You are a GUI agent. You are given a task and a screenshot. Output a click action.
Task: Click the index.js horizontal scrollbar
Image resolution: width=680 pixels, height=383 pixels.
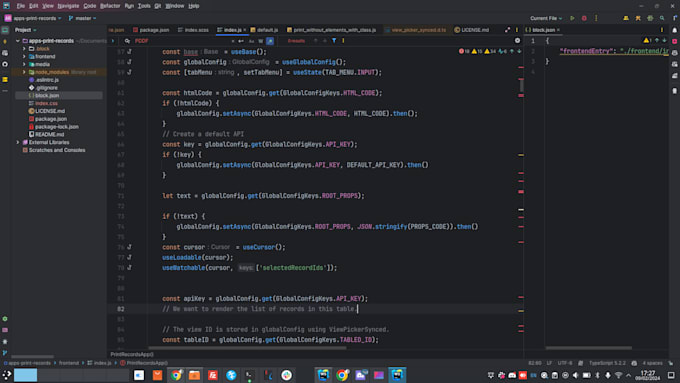247,347
